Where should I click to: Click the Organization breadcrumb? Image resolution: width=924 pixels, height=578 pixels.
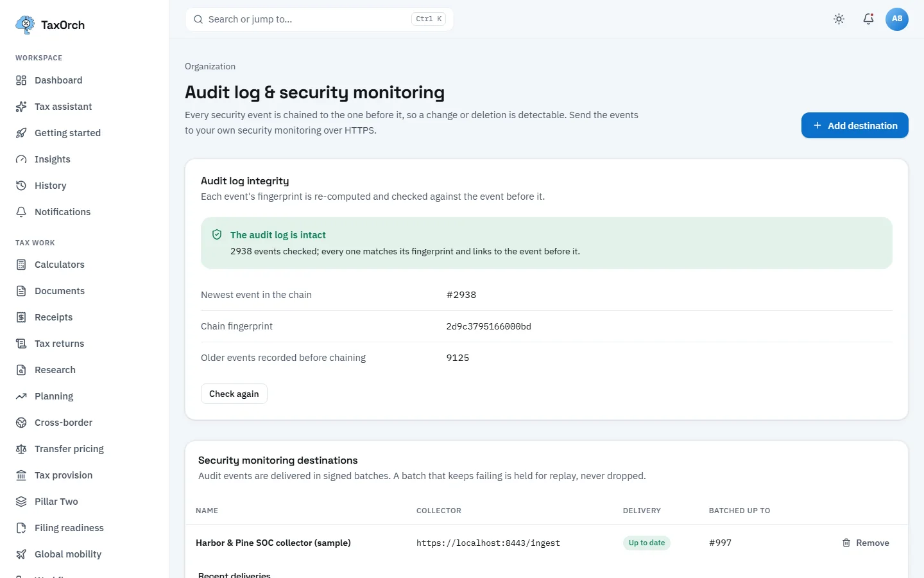click(x=210, y=66)
